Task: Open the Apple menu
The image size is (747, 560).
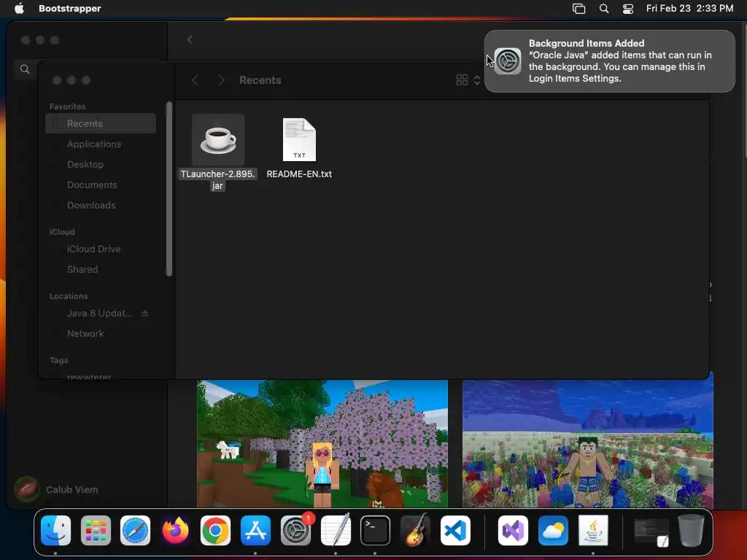Action: tap(19, 9)
